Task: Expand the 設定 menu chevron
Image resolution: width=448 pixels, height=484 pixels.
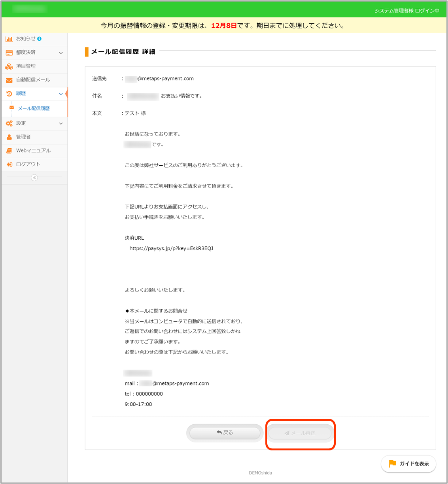Action: (61, 123)
